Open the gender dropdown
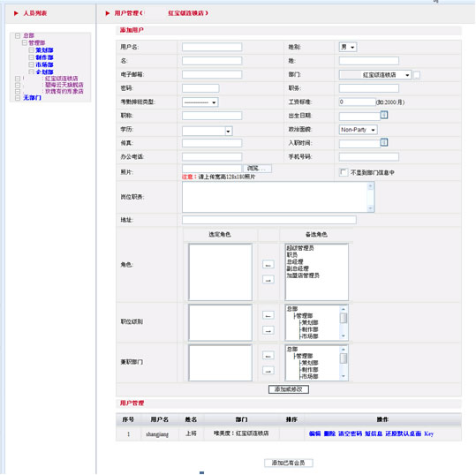The image size is (476, 475). 348,47
